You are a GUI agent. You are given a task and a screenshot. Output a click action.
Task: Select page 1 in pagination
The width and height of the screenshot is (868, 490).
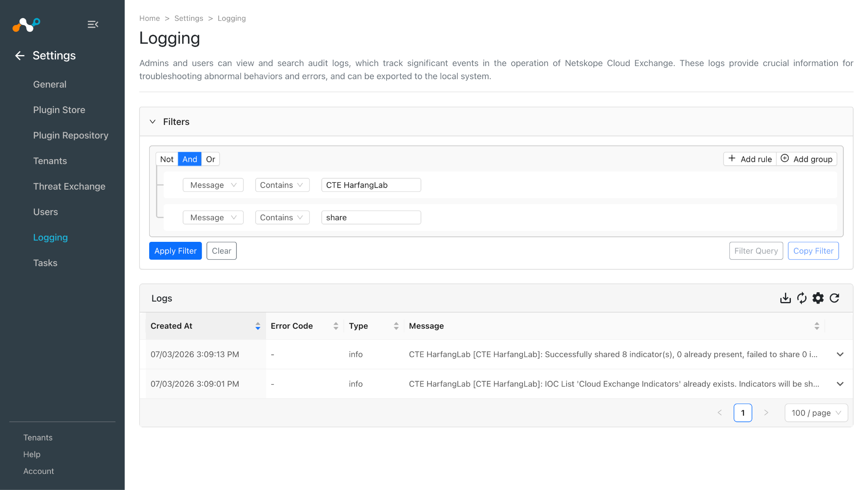[x=743, y=413]
